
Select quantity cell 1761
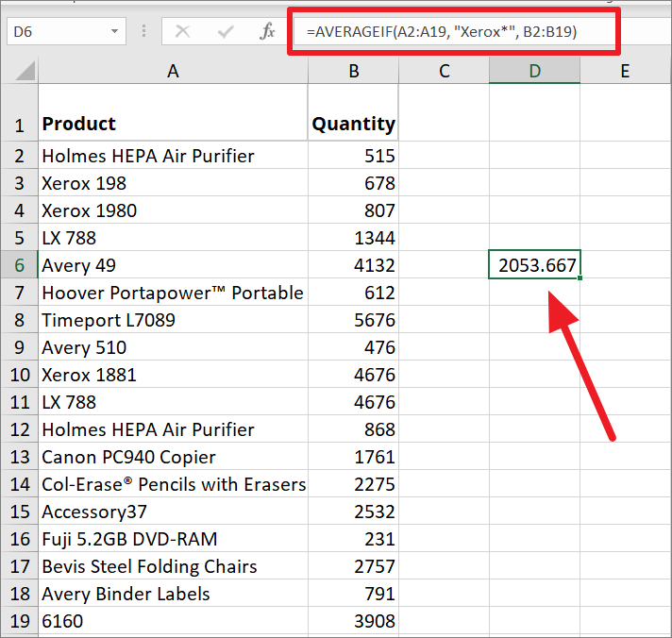(x=353, y=457)
